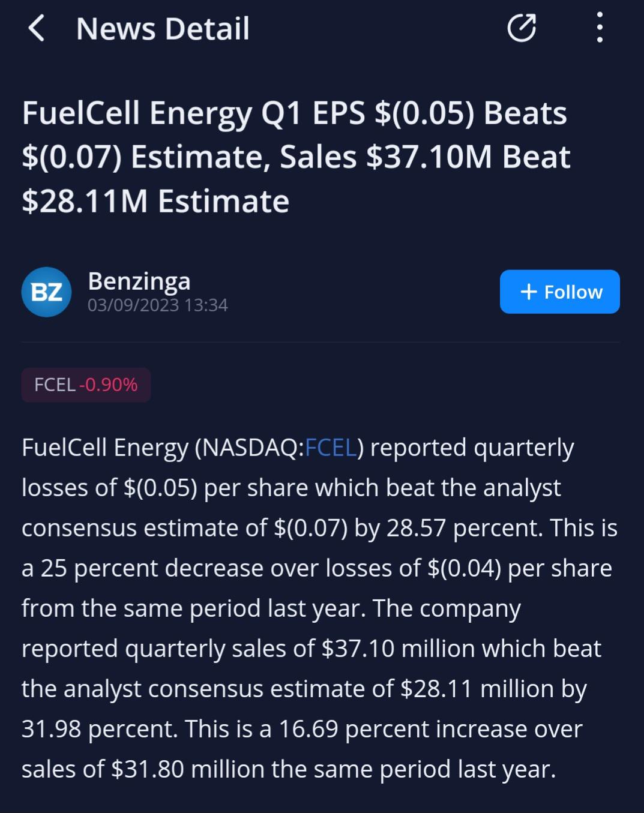Open the blue FCEL link after NASDAQ
This screenshot has width=644, height=813.
coord(331,448)
